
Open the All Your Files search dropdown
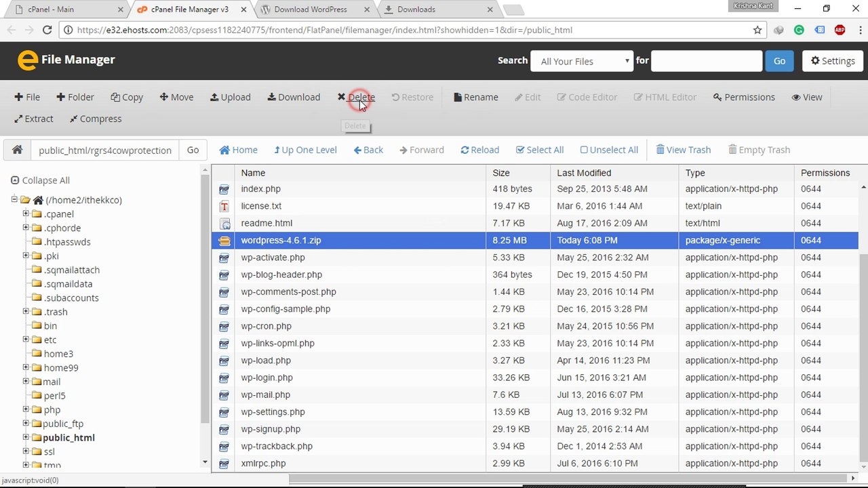click(582, 61)
